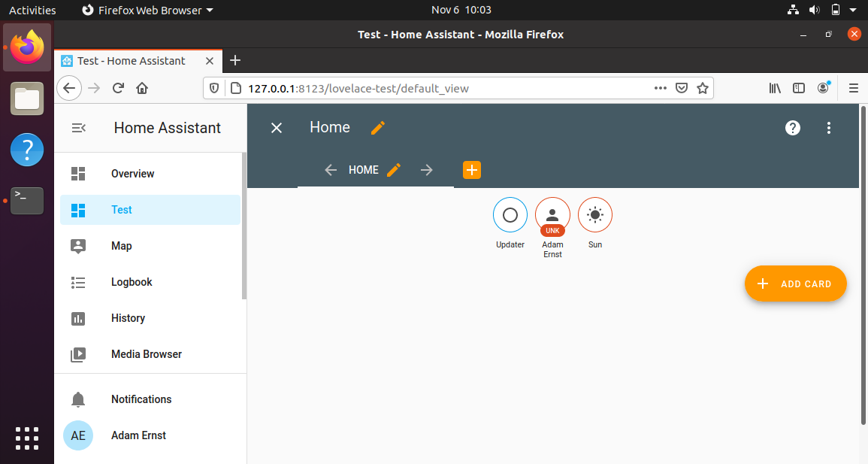
Task: Click the volume indicator icon
Action: tap(815, 10)
